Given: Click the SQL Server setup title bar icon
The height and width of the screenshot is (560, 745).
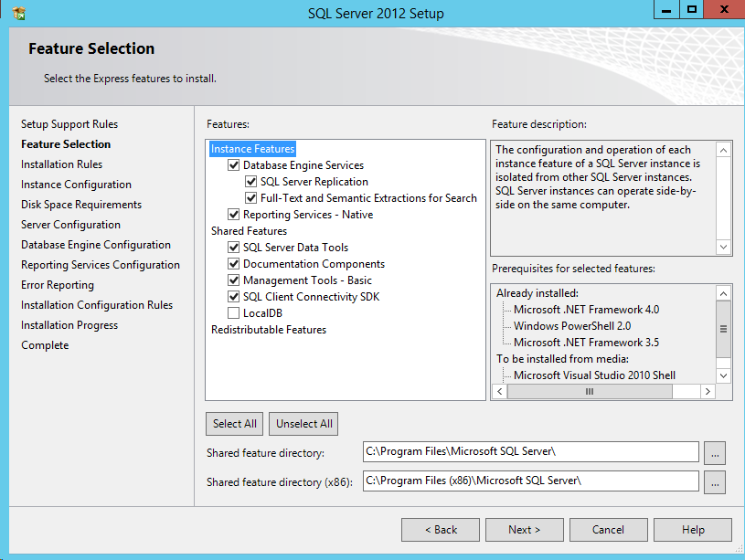Looking at the screenshot, I should coord(18,13).
